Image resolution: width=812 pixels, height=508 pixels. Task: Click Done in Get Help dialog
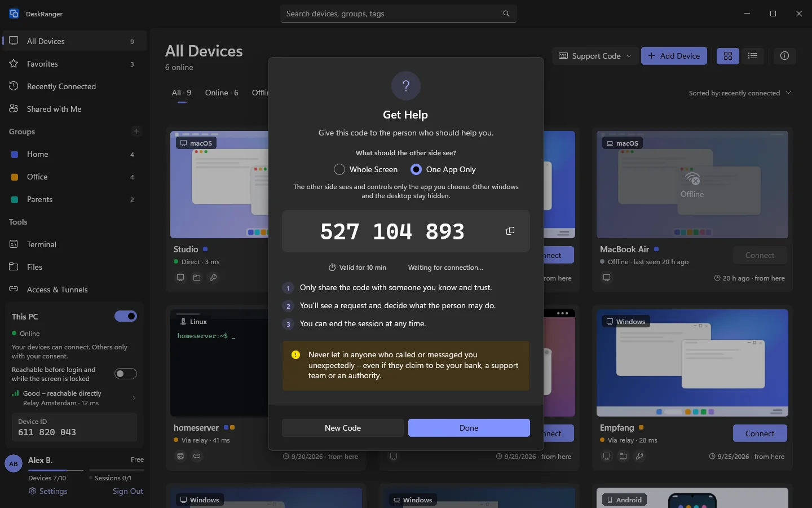(x=469, y=428)
